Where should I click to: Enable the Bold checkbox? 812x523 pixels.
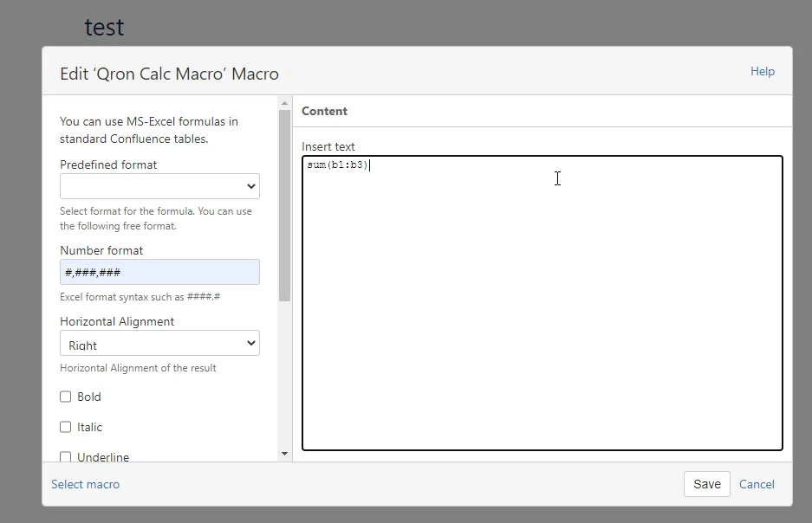66,397
